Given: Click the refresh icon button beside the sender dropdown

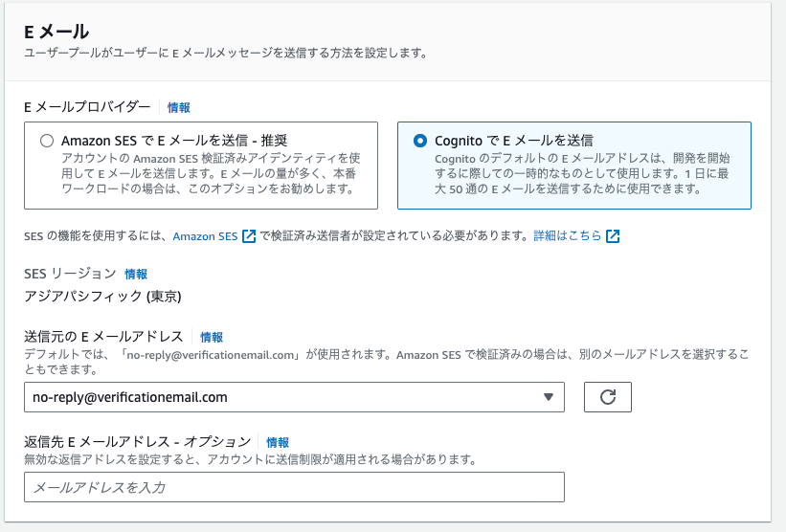Looking at the screenshot, I should [608, 397].
